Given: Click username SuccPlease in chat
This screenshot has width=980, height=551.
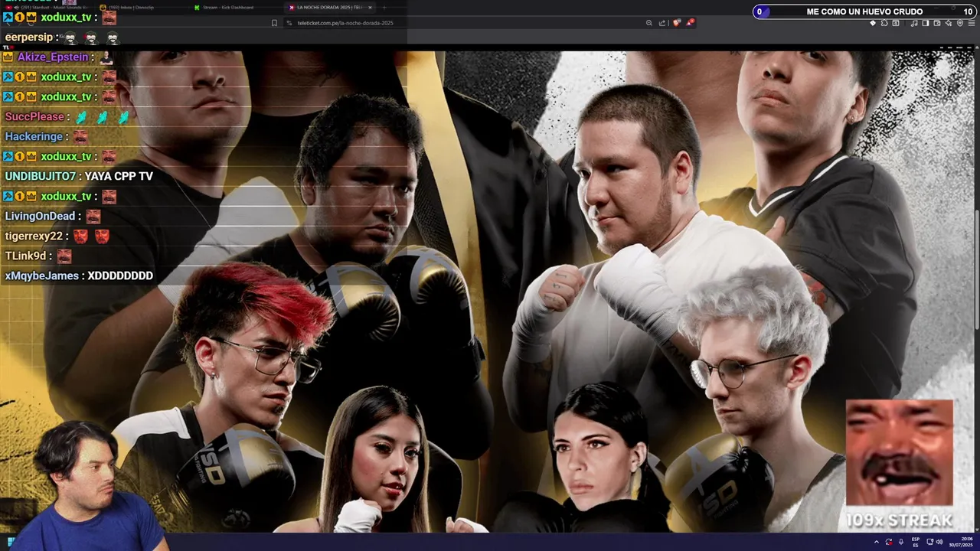Looking at the screenshot, I should tap(34, 117).
